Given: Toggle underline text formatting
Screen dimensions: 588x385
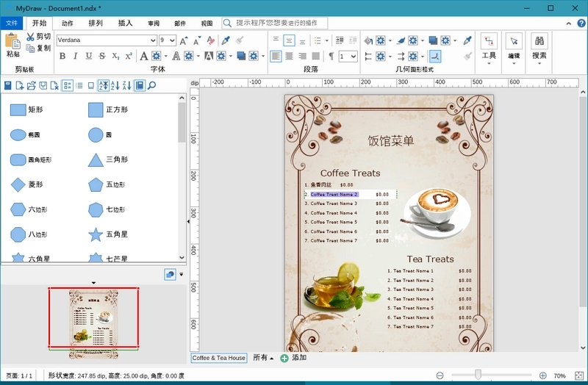Looking at the screenshot, I should point(89,56).
